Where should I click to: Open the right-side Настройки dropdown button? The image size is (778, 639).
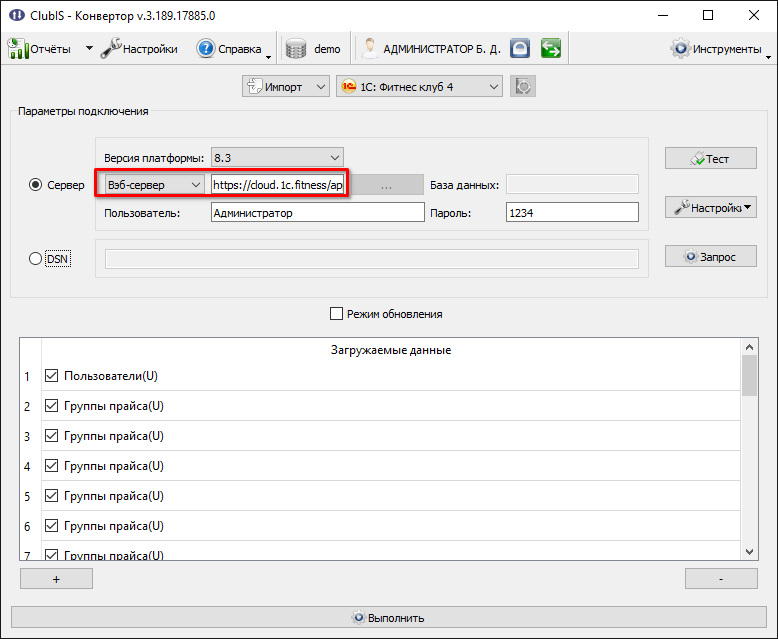tap(711, 207)
